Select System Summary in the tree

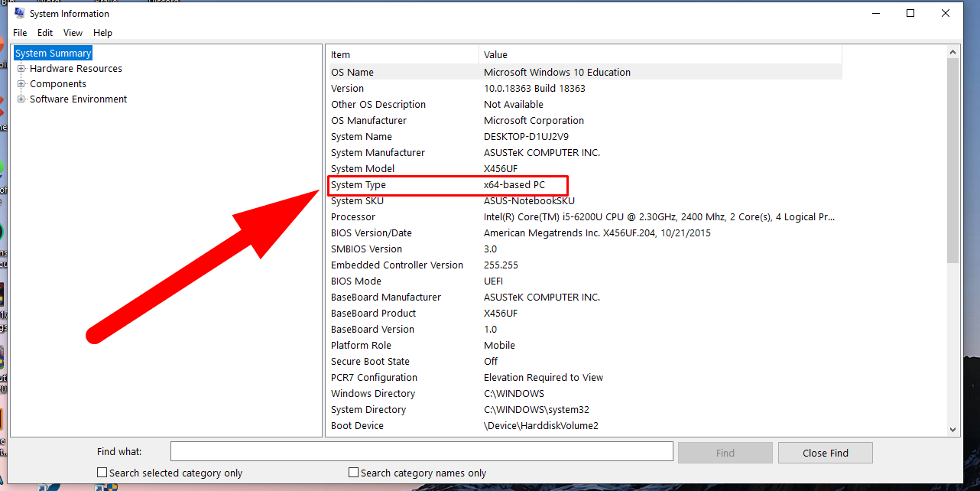coord(54,53)
